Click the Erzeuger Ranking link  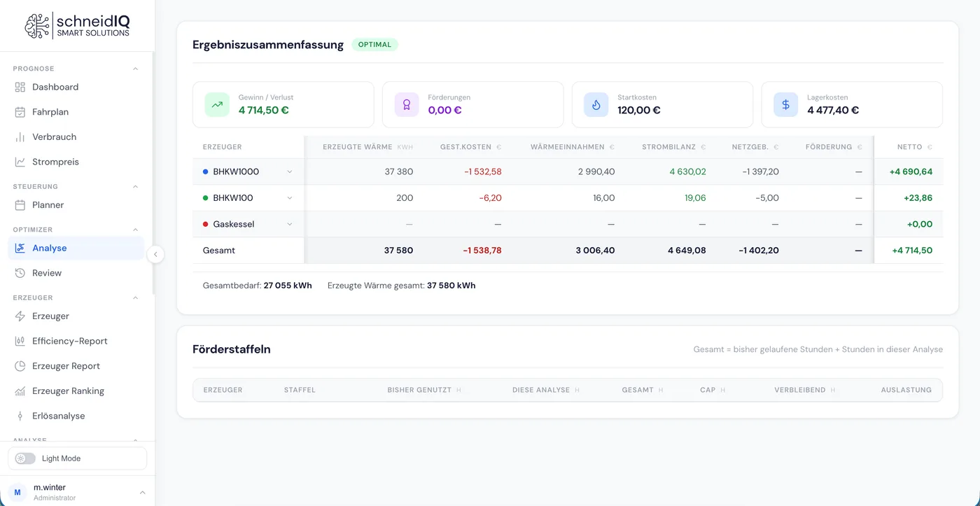pos(76,391)
